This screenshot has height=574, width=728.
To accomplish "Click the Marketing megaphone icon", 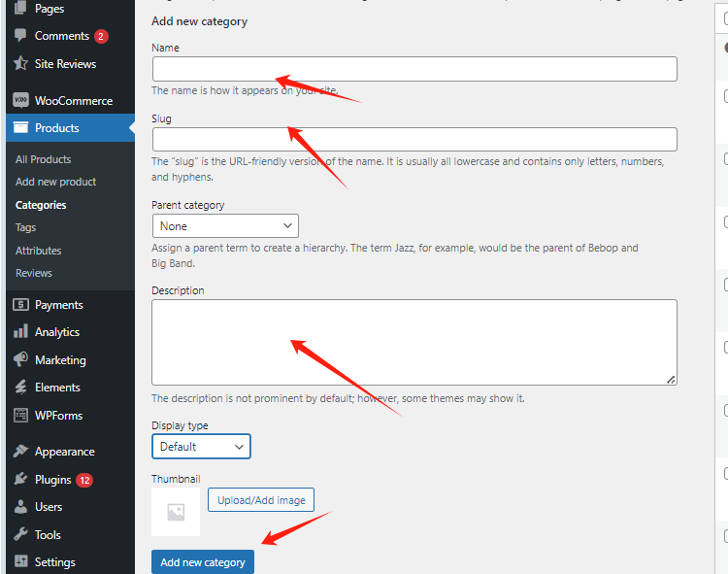I will 20,359.
